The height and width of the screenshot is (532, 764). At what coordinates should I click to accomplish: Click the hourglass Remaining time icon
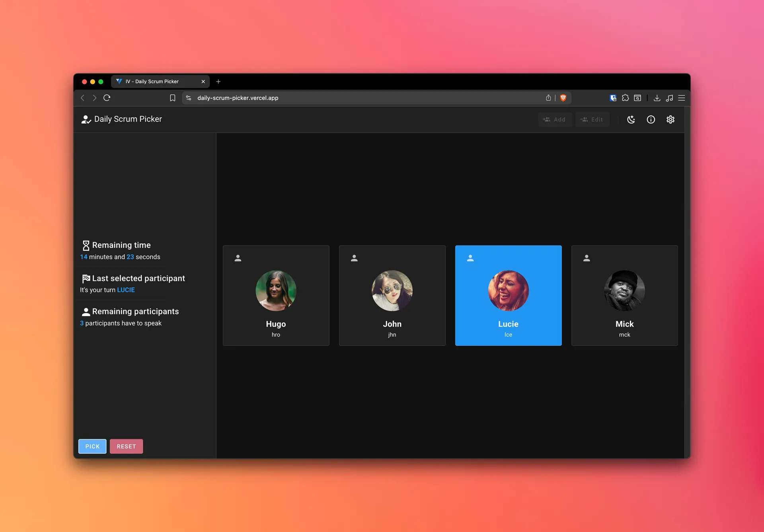click(86, 246)
